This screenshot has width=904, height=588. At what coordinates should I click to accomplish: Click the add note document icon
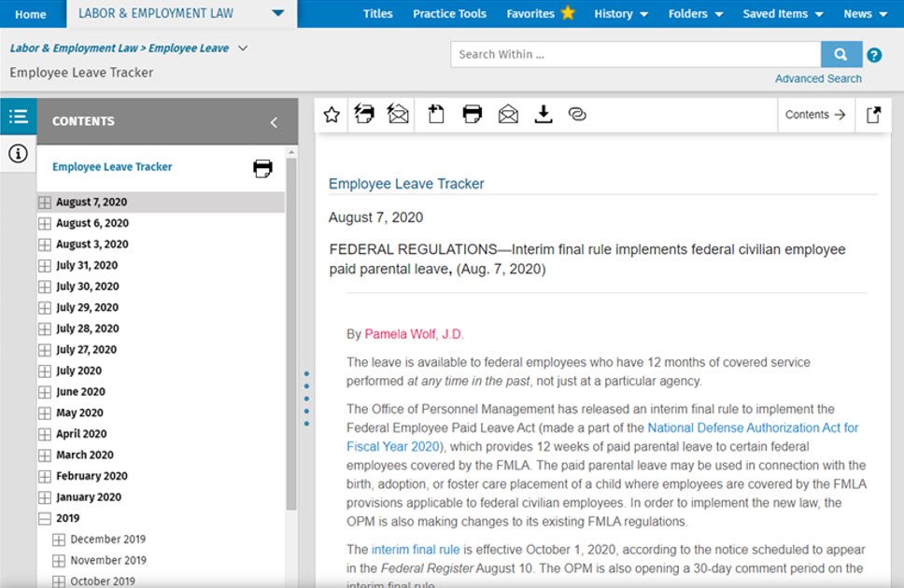(x=436, y=114)
